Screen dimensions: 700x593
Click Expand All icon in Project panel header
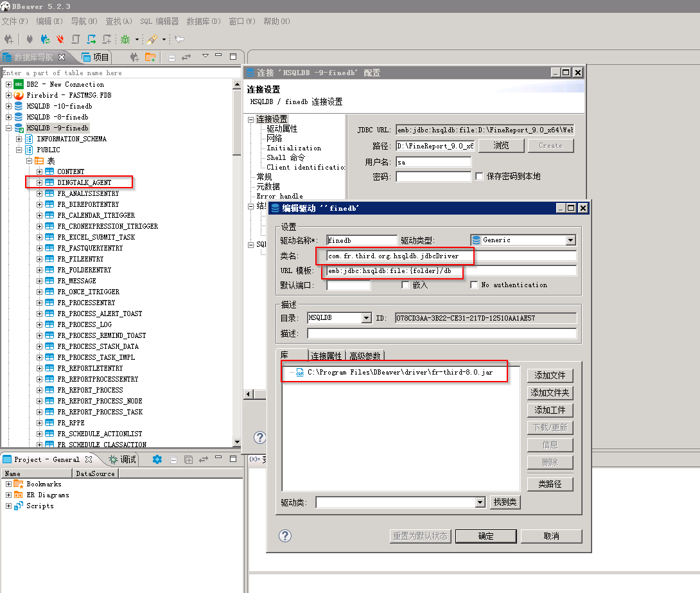click(188, 459)
